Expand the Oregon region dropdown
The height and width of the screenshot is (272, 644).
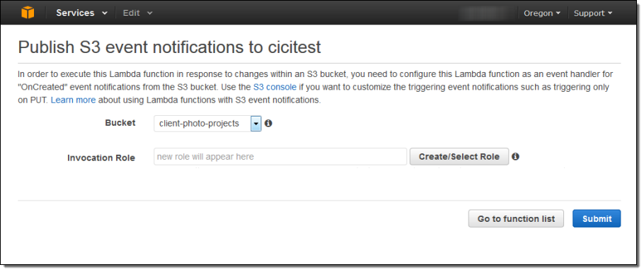(541, 13)
